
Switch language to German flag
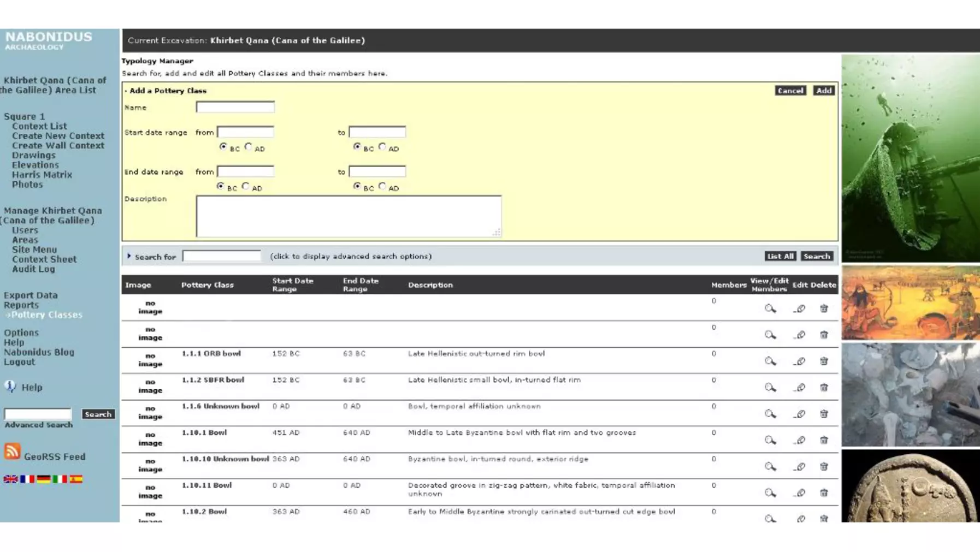(x=44, y=479)
